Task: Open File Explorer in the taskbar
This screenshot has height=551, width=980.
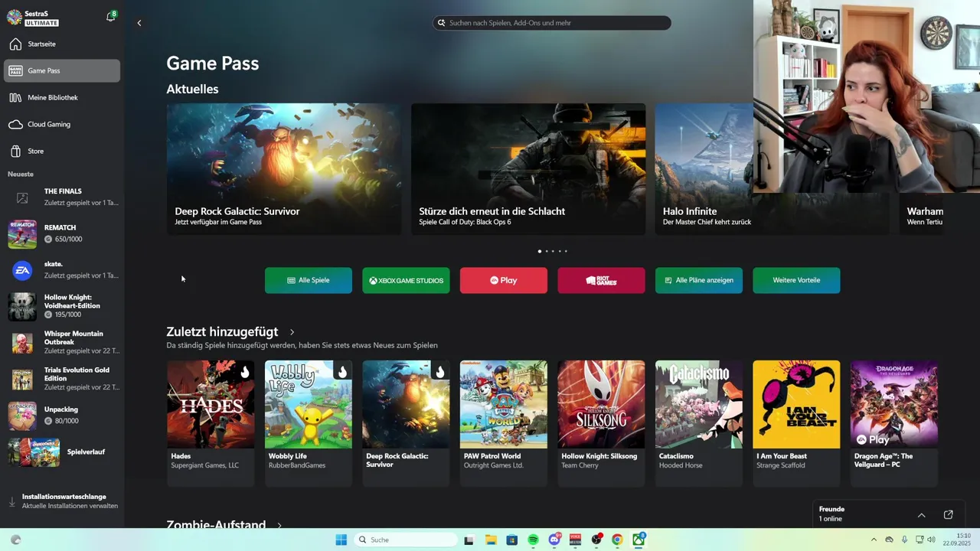Action: pyautogui.click(x=491, y=540)
